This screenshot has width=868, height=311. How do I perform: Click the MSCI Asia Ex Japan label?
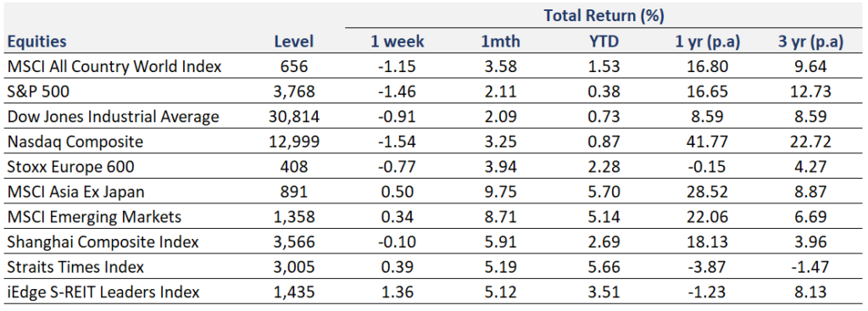(x=75, y=192)
